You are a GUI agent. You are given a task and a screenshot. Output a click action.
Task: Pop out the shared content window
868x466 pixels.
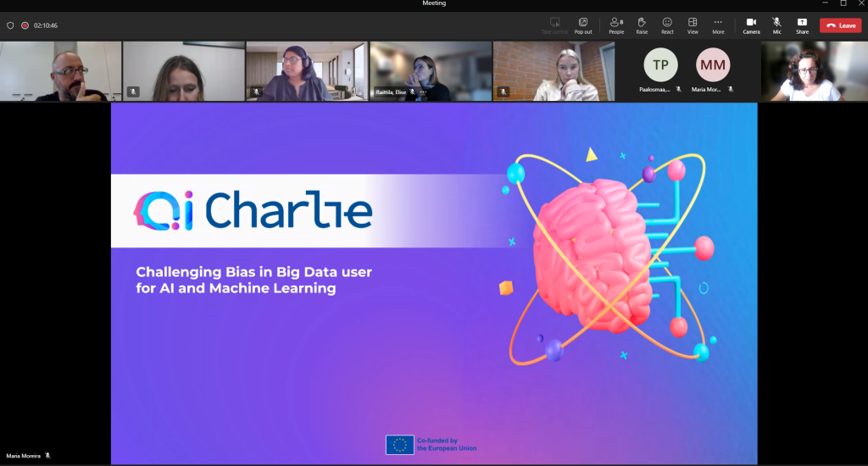[x=583, y=24]
